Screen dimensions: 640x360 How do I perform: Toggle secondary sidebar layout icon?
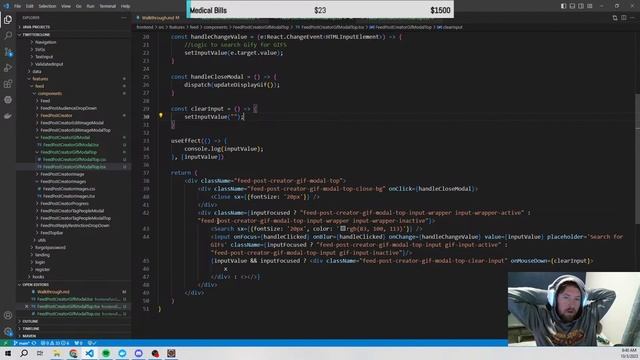[x=581, y=6]
